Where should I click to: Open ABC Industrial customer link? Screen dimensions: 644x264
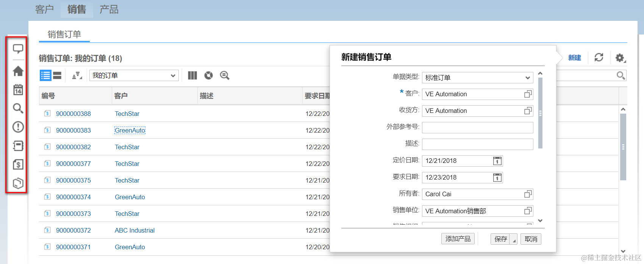pyautogui.click(x=135, y=230)
